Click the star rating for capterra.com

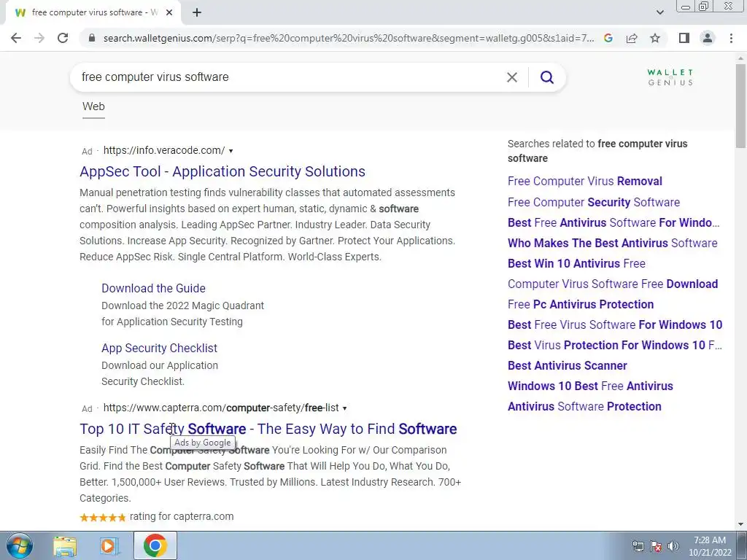click(x=103, y=518)
